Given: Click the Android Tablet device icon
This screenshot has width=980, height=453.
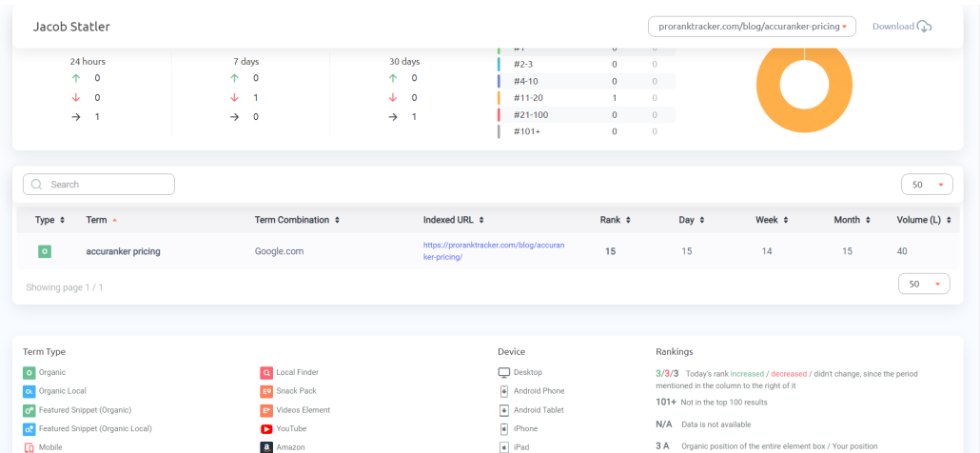Looking at the screenshot, I should click(503, 410).
